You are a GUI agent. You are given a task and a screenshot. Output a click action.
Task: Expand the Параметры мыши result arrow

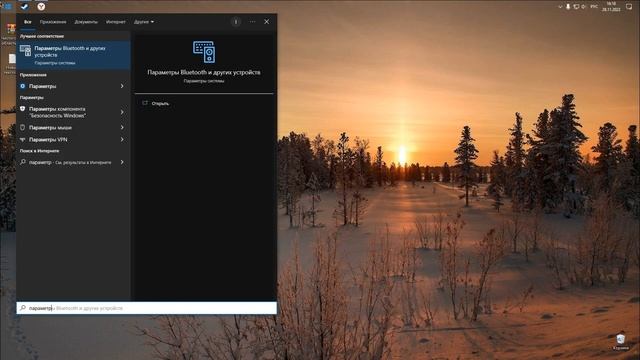coord(122,127)
